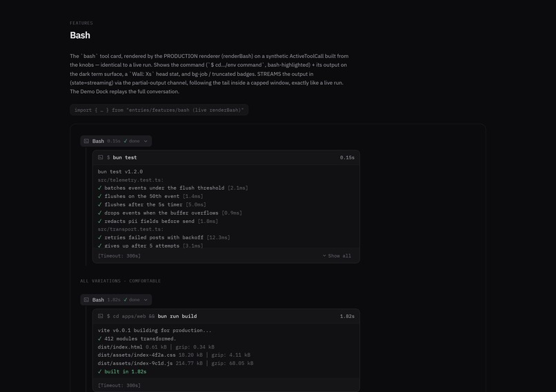
Task: Click the description paragraph about renderBash
Action: [209, 74]
